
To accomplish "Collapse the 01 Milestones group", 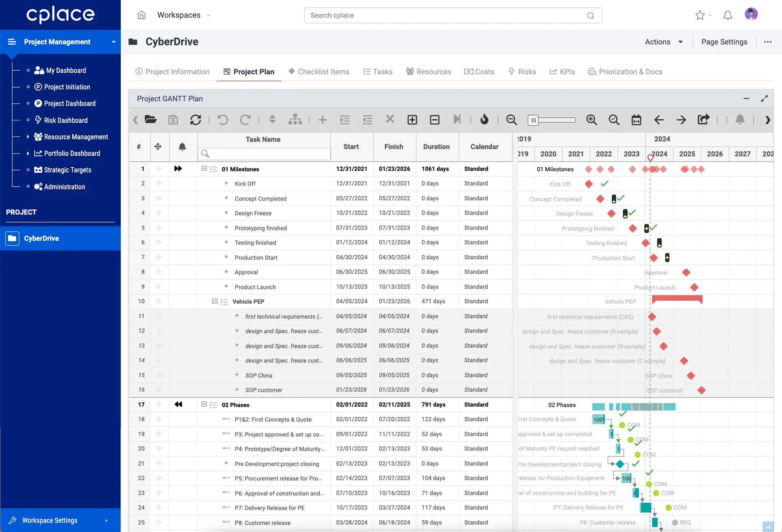I will (204, 168).
